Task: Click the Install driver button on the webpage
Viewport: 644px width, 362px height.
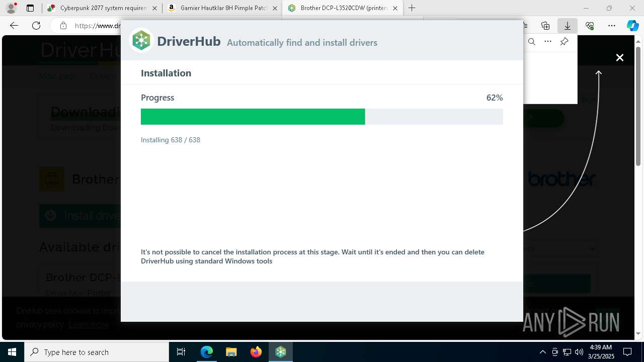Action: pyautogui.click(x=80, y=216)
